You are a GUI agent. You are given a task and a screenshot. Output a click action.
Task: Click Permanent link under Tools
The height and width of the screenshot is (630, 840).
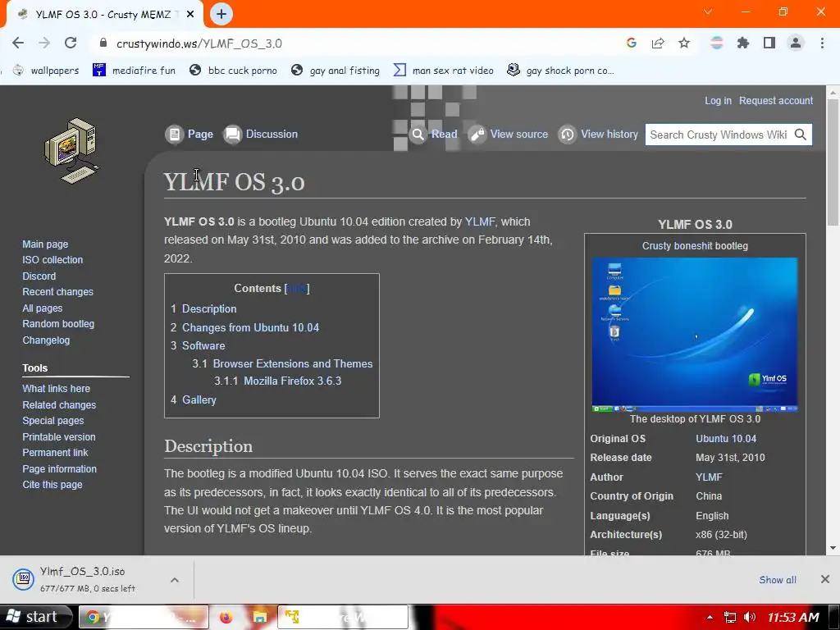[55, 453]
